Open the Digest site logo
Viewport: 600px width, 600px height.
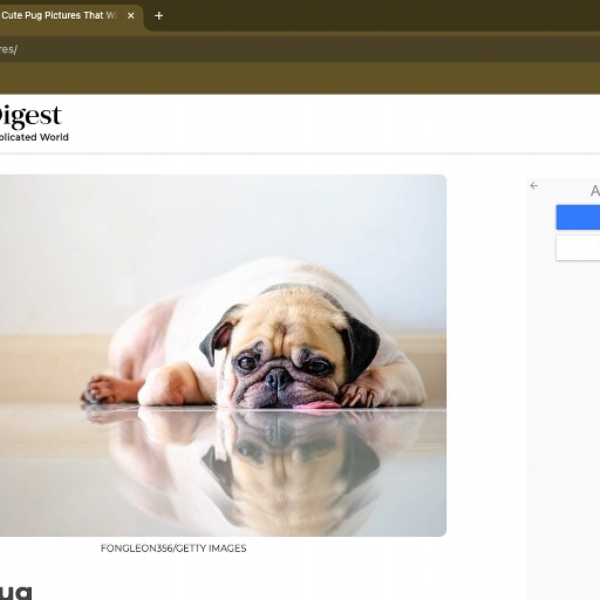point(31,116)
